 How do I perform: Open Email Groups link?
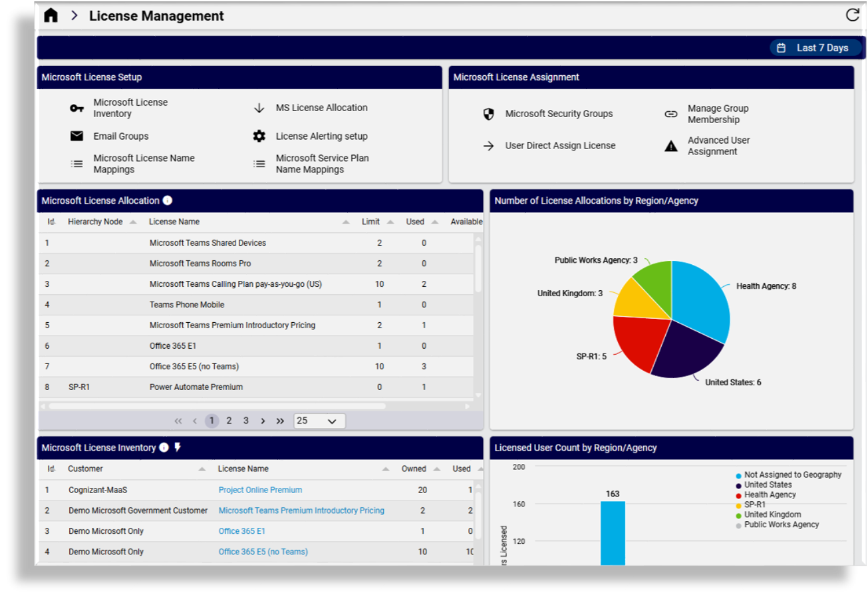[121, 136]
